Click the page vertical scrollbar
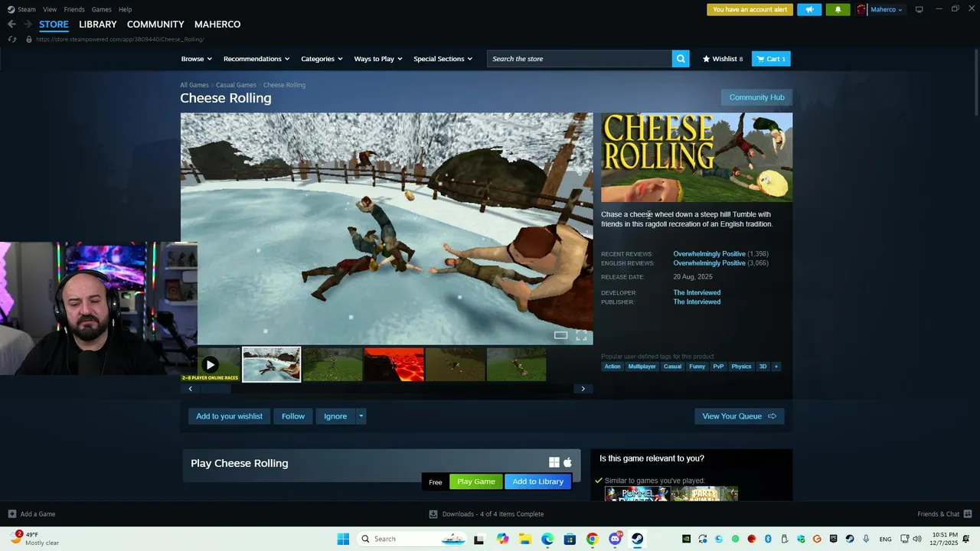The width and height of the screenshot is (980, 551). pos(975,84)
